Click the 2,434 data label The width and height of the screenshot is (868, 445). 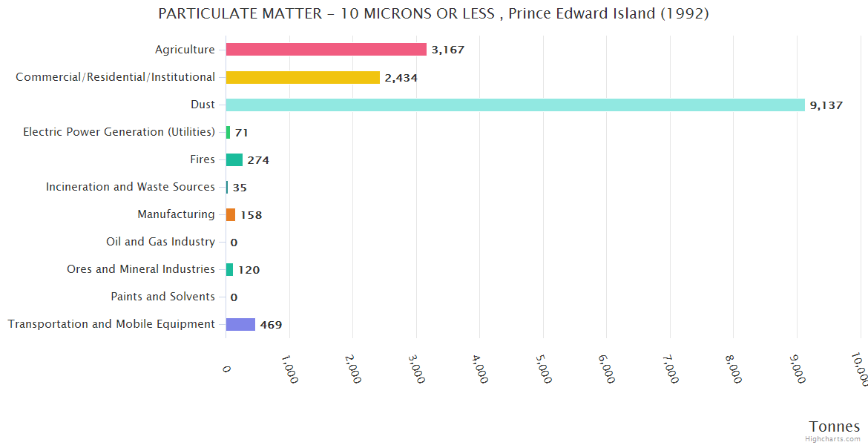[x=401, y=78]
